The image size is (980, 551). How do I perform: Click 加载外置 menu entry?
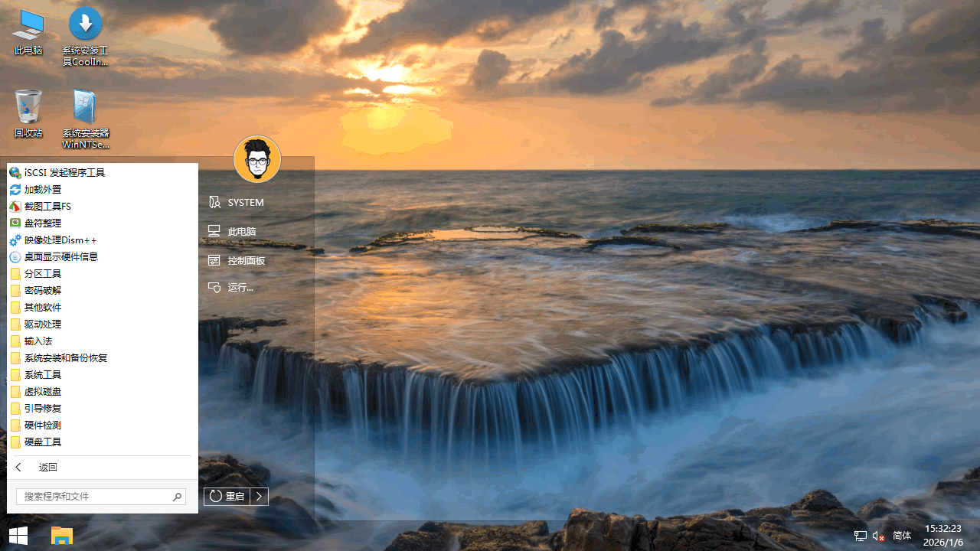tap(43, 190)
